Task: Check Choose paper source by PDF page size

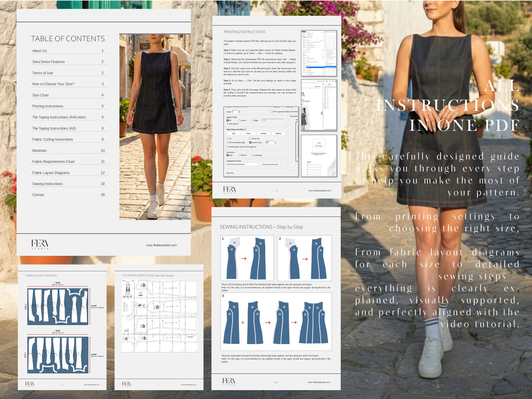Action: pos(228,147)
